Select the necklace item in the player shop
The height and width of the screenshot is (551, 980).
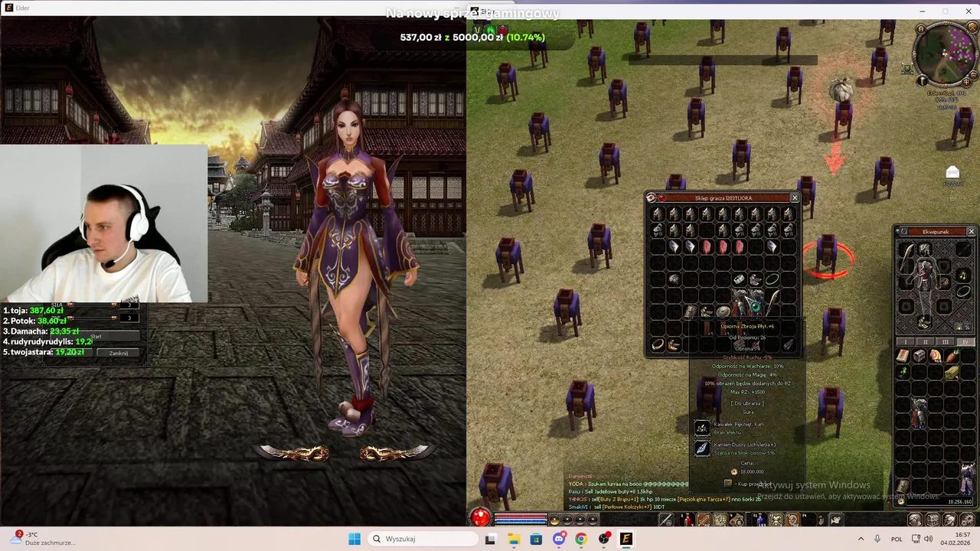pyautogui.click(x=772, y=279)
